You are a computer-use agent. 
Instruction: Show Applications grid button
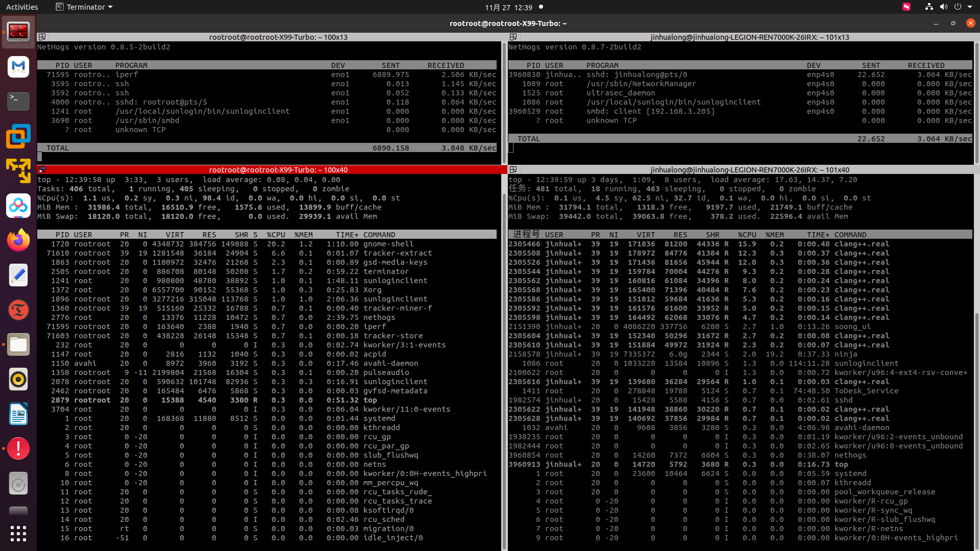coord(18,534)
